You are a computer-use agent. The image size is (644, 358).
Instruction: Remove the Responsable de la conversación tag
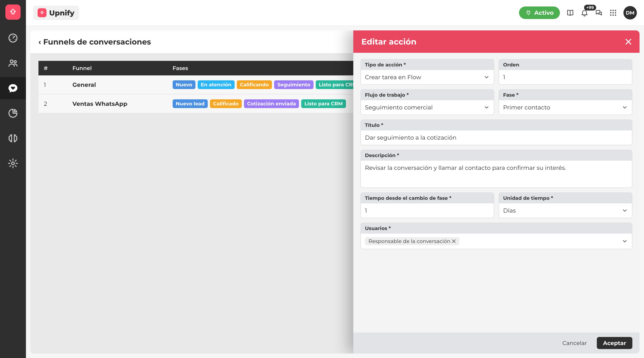tap(454, 241)
